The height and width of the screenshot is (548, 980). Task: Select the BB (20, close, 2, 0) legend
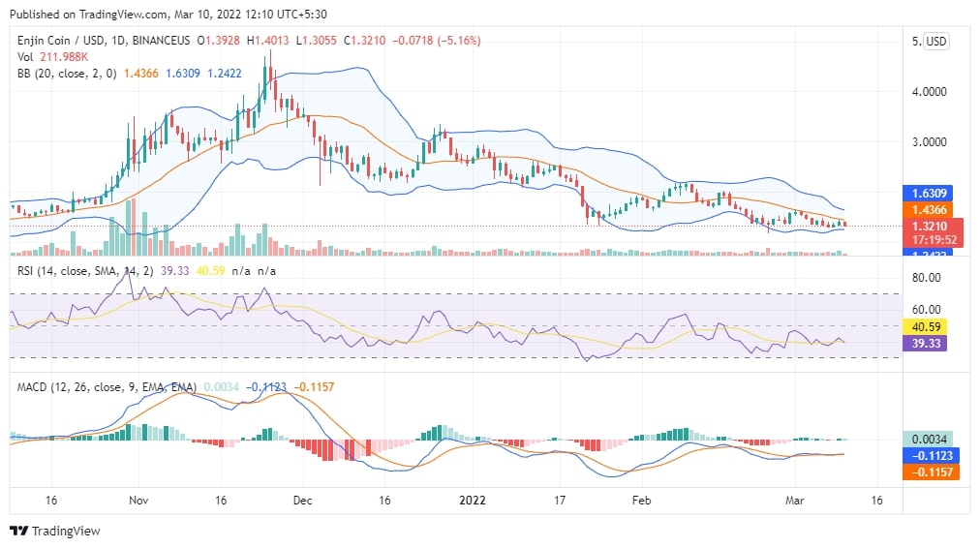[67, 74]
